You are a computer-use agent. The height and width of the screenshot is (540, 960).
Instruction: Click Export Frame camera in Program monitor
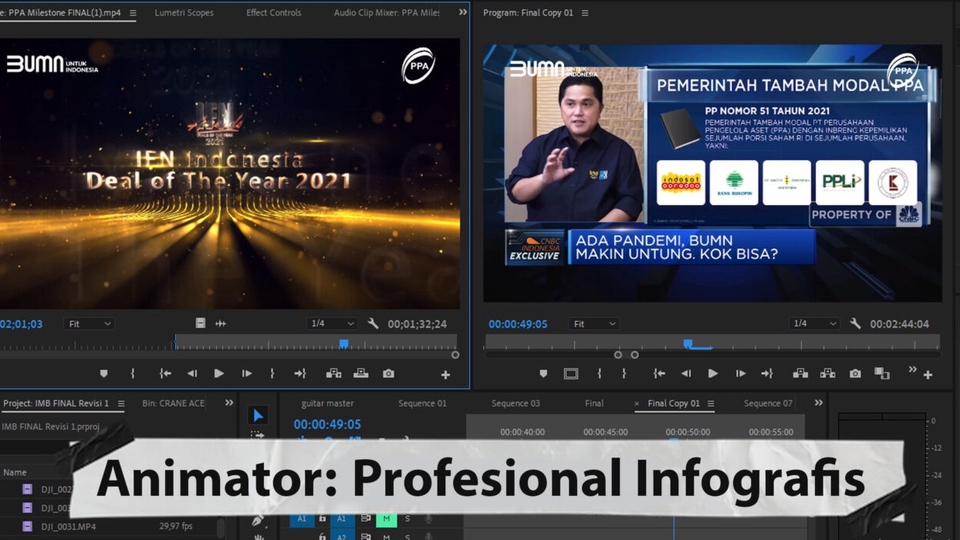[x=855, y=373]
